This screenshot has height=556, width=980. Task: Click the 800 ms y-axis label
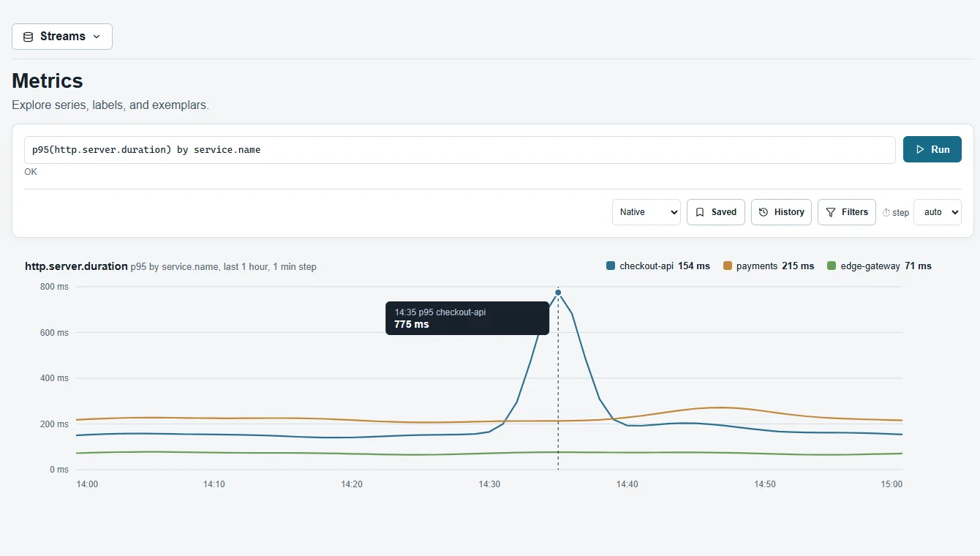coord(53,287)
